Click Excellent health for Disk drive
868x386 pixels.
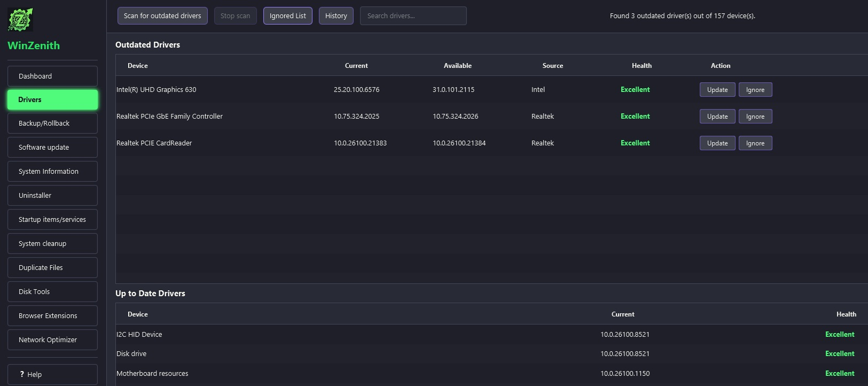click(x=840, y=353)
